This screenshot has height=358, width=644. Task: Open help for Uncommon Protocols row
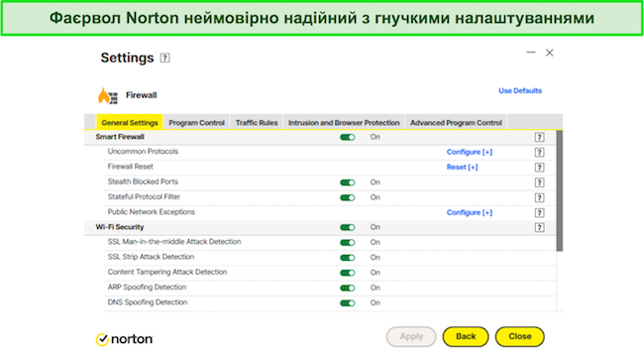point(539,153)
